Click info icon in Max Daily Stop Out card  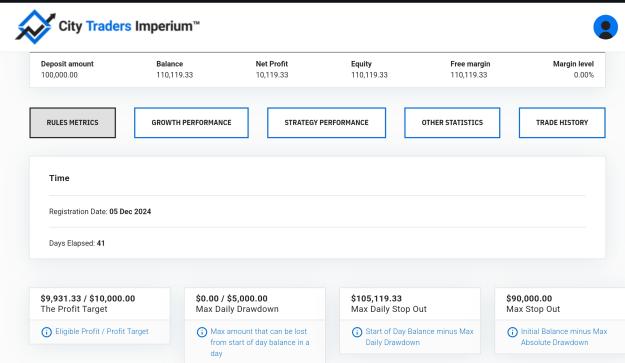(357, 332)
